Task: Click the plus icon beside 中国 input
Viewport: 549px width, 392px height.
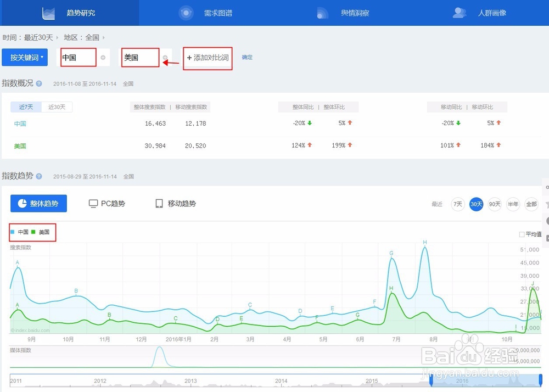Action: pyautogui.click(x=103, y=58)
